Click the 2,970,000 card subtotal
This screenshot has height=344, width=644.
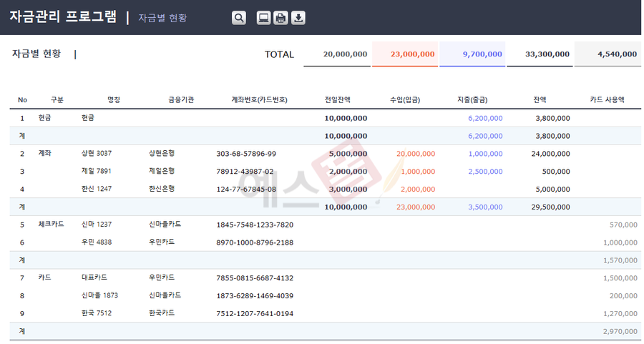620,331
